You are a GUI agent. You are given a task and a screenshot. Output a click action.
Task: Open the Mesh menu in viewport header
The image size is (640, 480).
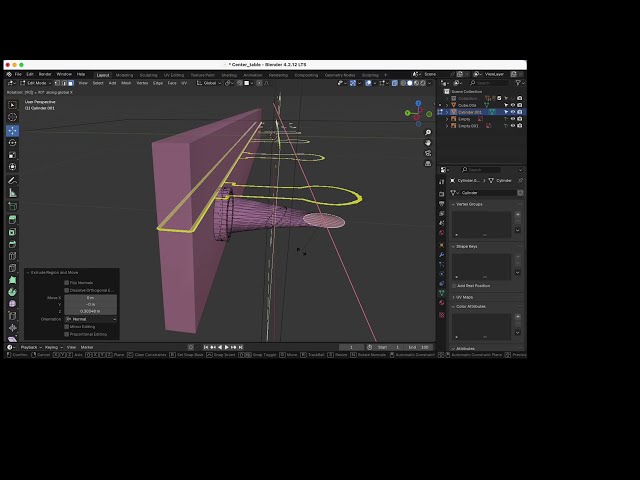coord(126,83)
